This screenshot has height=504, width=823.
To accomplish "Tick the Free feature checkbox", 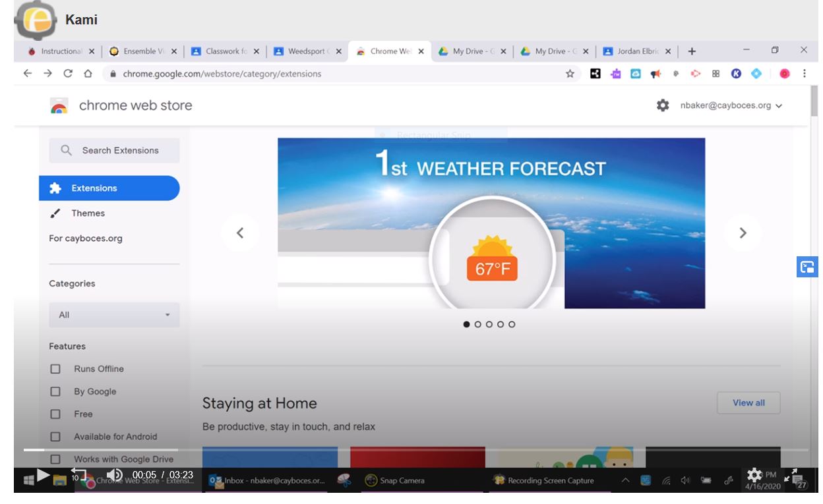I will (x=55, y=414).
